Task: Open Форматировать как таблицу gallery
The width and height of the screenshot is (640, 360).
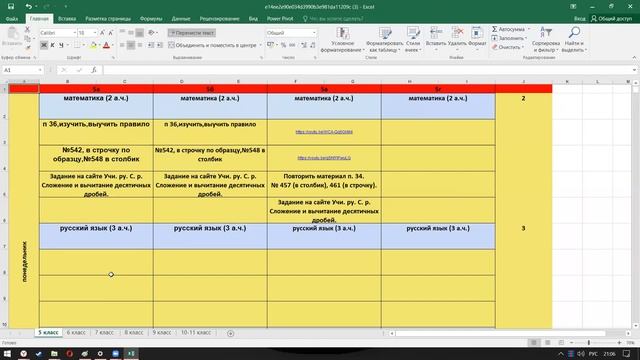Action: click(x=384, y=40)
